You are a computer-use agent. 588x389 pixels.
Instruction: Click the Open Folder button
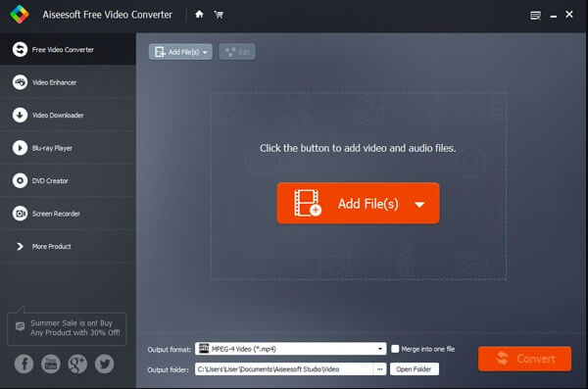coord(414,369)
